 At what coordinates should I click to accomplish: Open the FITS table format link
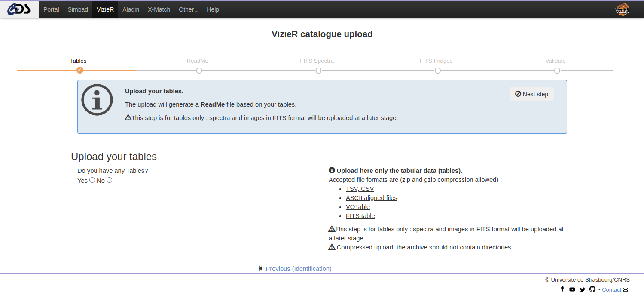tap(360, 216)
